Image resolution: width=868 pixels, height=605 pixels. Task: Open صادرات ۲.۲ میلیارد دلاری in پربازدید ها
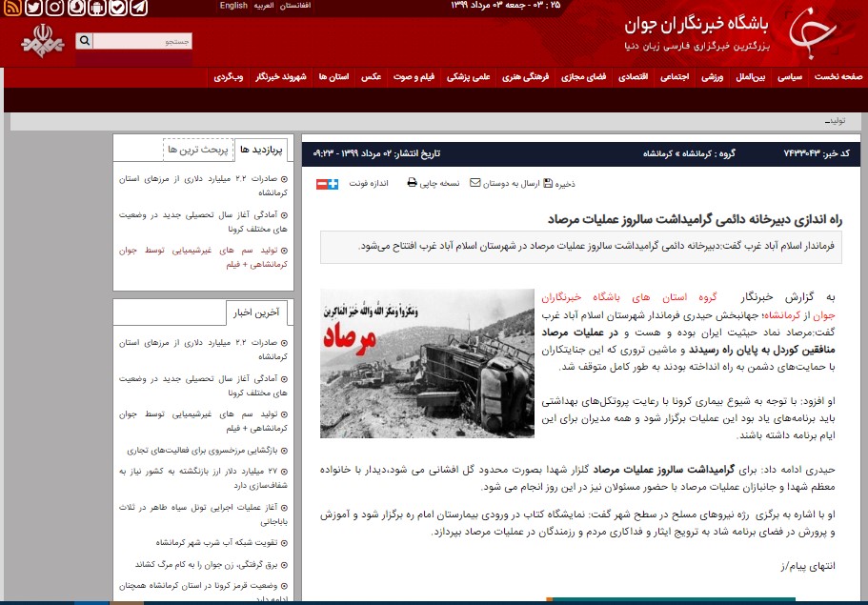pos(203,186)
